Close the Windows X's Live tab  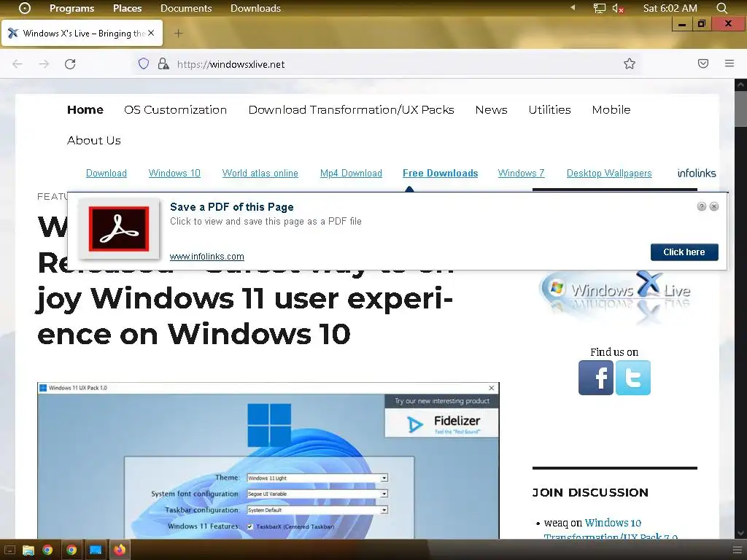pos(151,33)
